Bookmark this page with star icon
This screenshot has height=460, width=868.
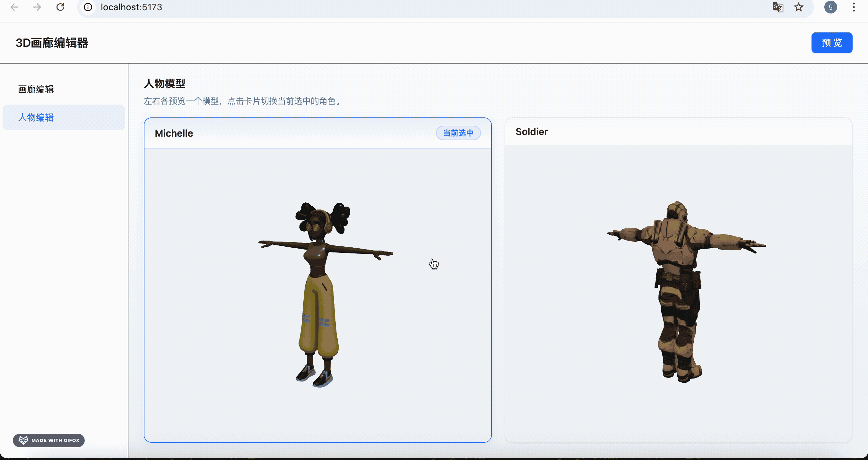tap(799, 7)
